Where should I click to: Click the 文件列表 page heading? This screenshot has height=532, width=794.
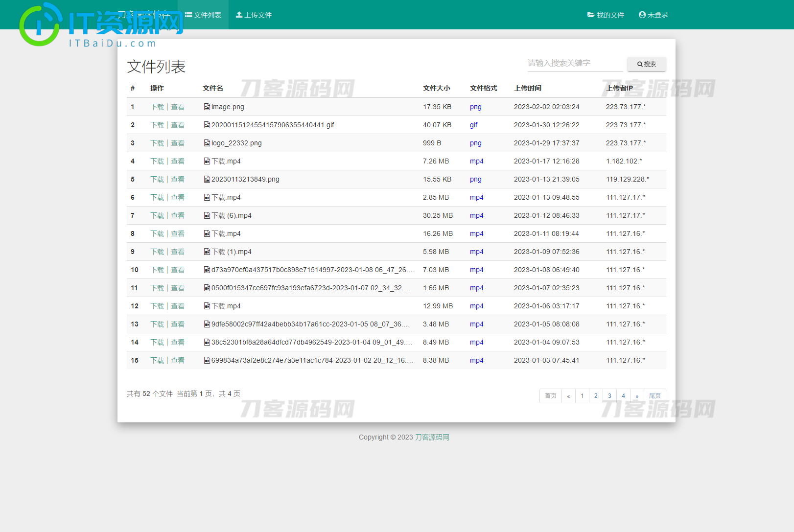pos(156,67)
